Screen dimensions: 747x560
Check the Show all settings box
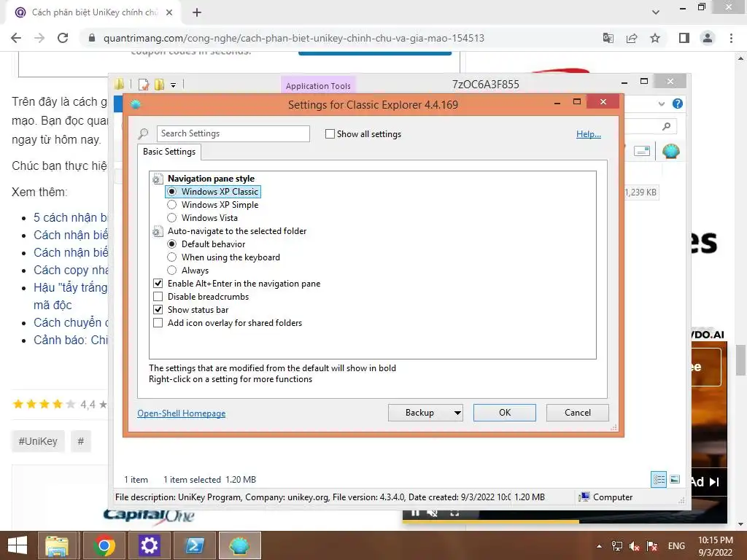point(330,134)
